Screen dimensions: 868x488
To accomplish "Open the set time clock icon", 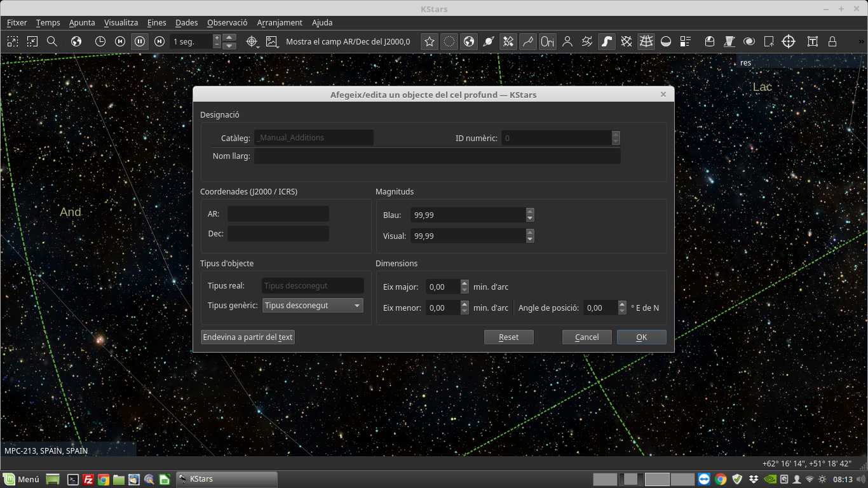I will coord(100,41).
